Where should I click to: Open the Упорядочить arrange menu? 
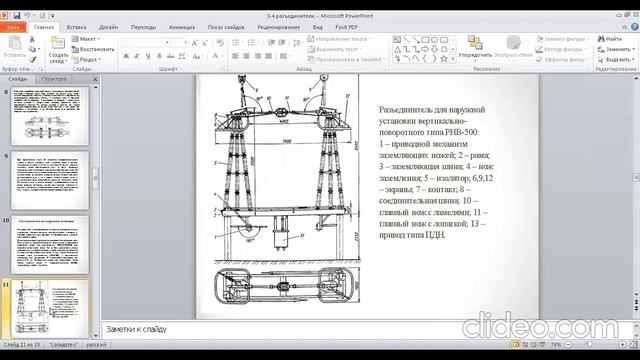(475, 48)
